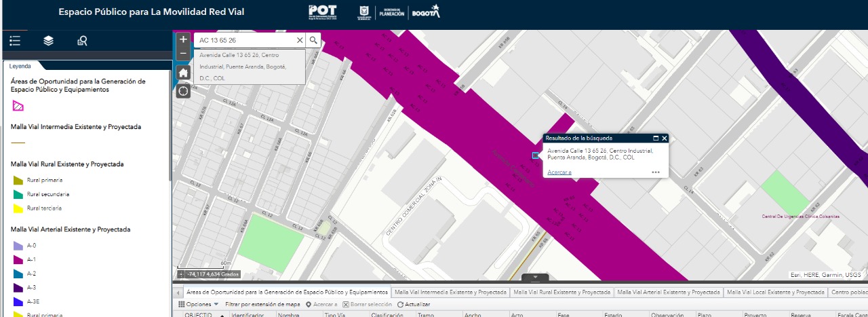The image size is (868, 317).
Task: Run search with magnifying glass icon
Action: [x=313, y=41]
